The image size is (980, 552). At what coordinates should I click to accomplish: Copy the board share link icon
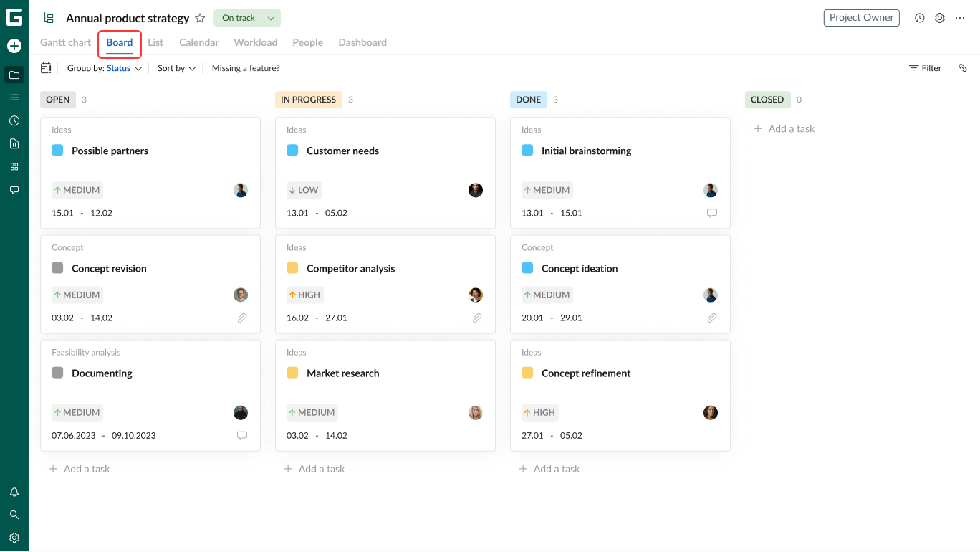(963, 68)
